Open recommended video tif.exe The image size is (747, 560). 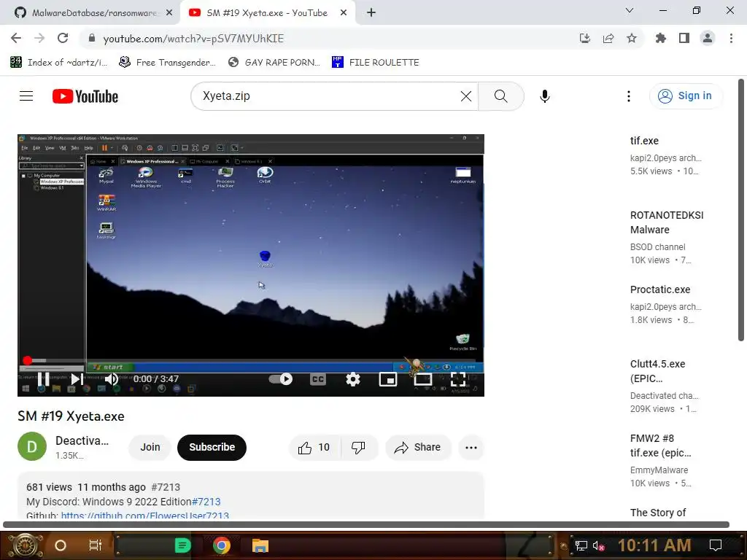pyautogui.click(x=644, y=141)
